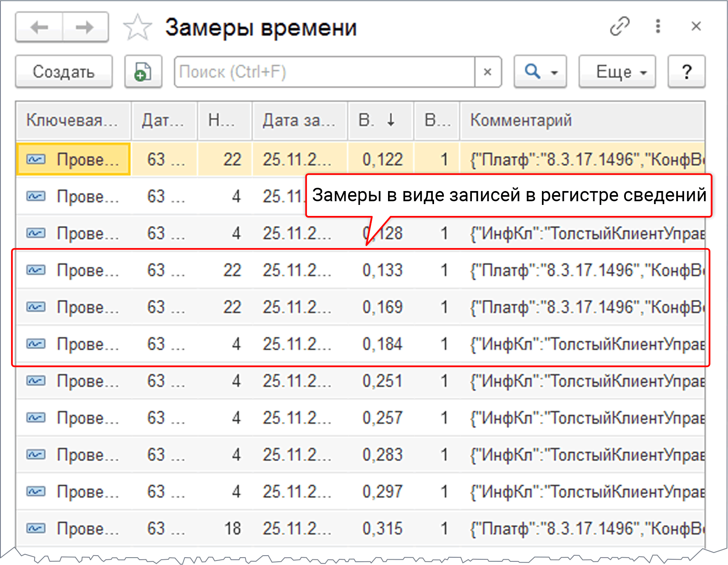Click the Дата за... column header
Image resolution: width=728 pixels, height=565 pixels.
tap(299, 121)
